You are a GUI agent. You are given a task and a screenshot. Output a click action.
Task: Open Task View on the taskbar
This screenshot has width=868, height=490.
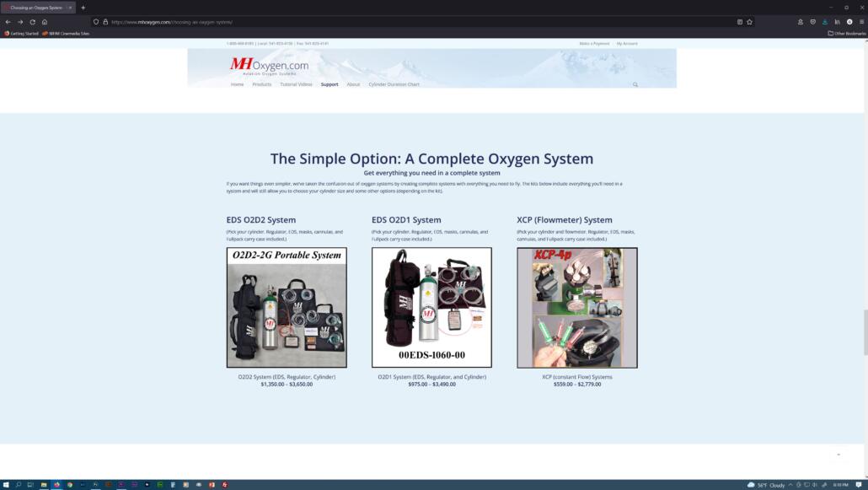(x=30, y=485)
